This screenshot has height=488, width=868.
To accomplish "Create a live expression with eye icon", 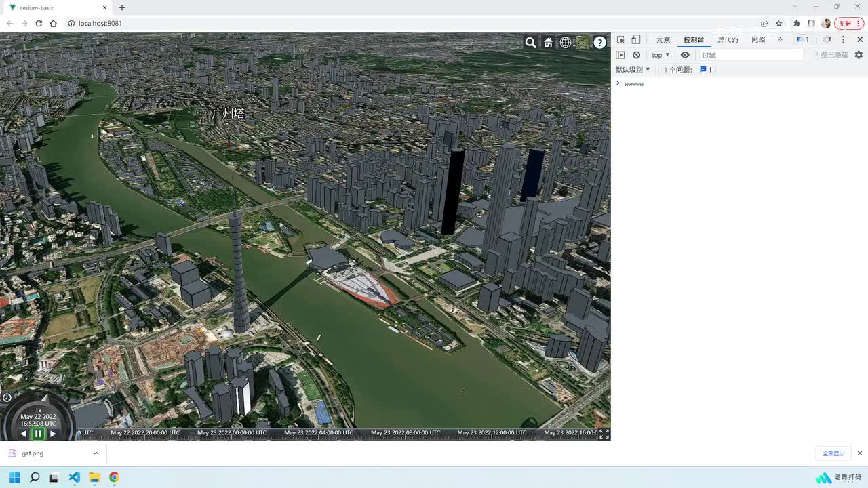I will [x=685, y=55].
